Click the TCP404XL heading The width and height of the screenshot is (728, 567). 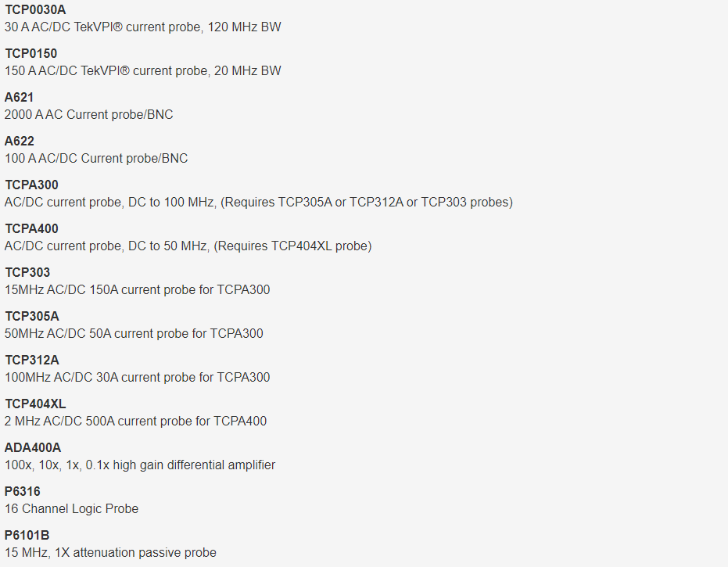coord(35,404)
